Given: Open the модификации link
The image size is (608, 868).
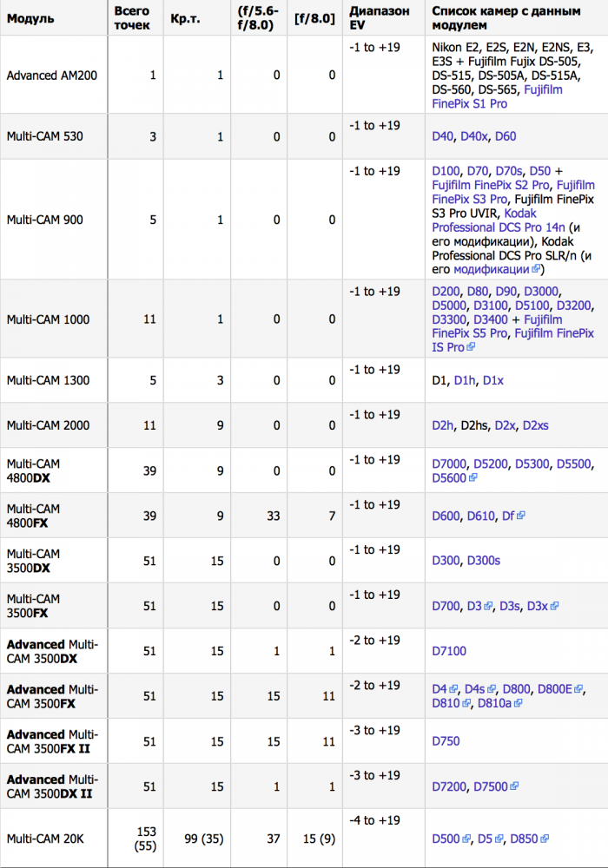Looking at the screenshot, I should point(492,269).
